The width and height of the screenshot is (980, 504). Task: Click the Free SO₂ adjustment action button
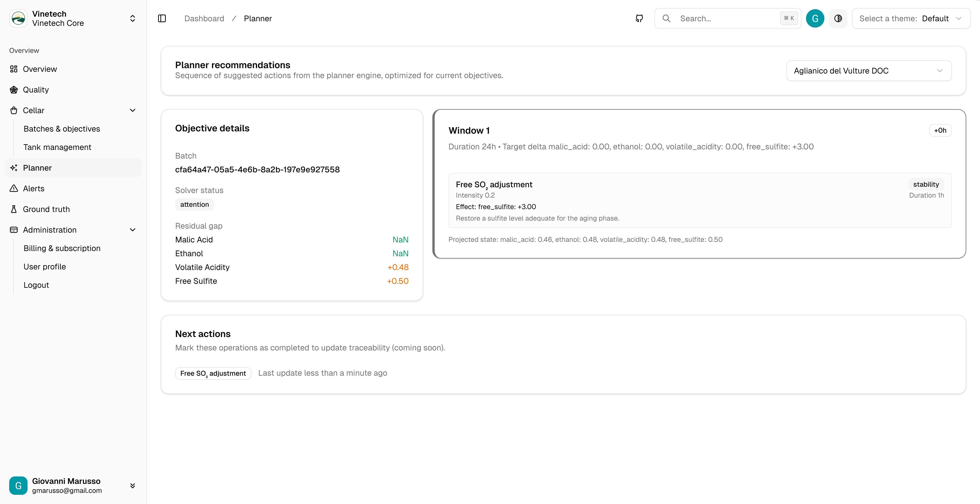pos(213,373)
